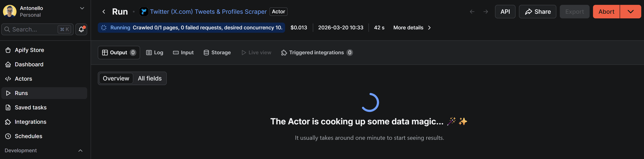Collapse the Development section
Screen dimensions: 644x159
pos(80,150)
